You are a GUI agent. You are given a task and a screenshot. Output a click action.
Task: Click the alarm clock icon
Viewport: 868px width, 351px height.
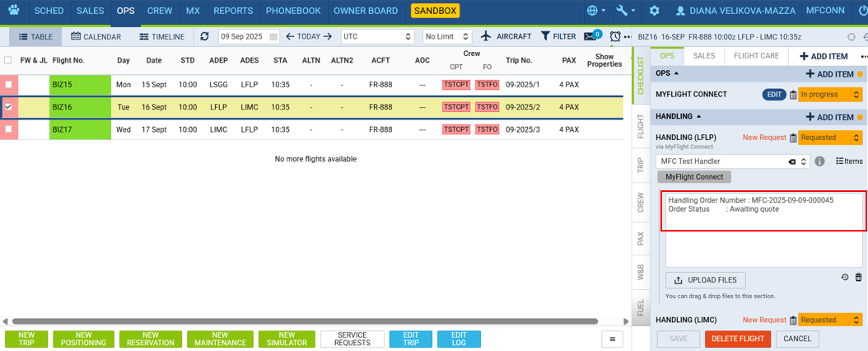pos(615,37)
